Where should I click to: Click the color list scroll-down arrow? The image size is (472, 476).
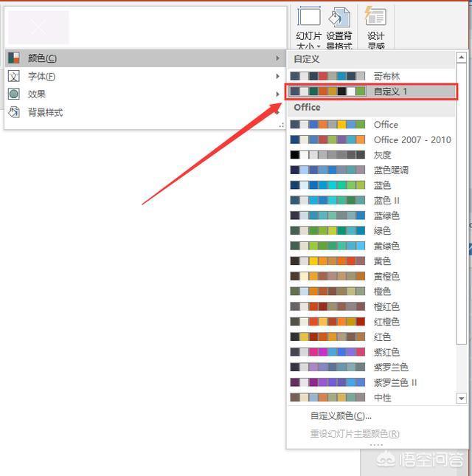(x=462, y=398)
